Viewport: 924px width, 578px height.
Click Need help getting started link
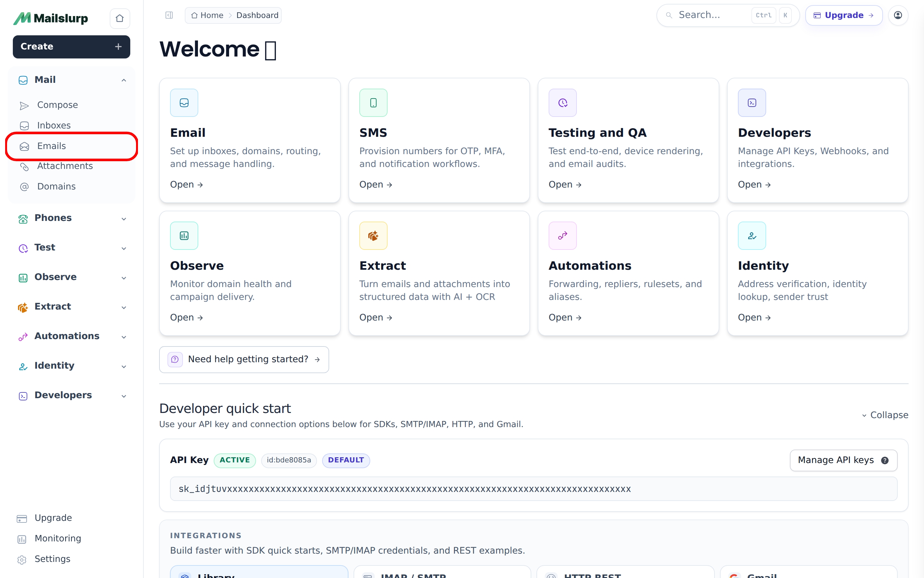(244, 359)
